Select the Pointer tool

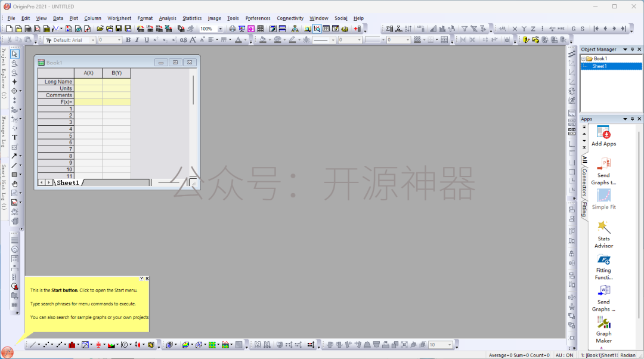(15, 54)
